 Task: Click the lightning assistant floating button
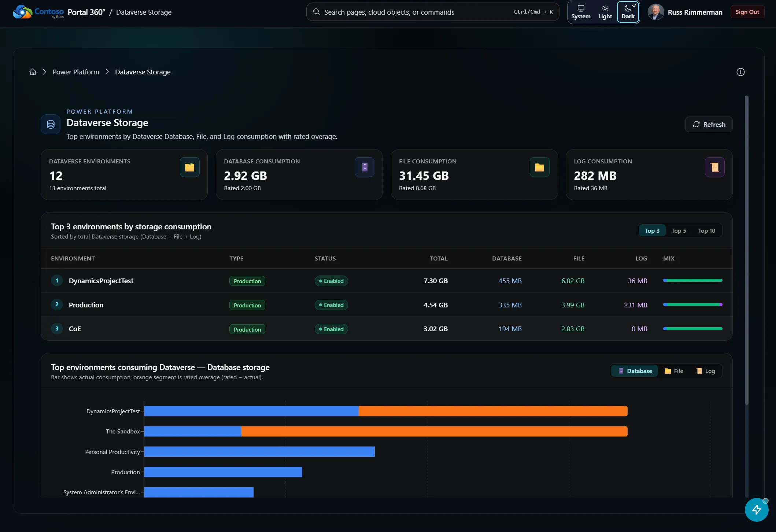[757, 510]
